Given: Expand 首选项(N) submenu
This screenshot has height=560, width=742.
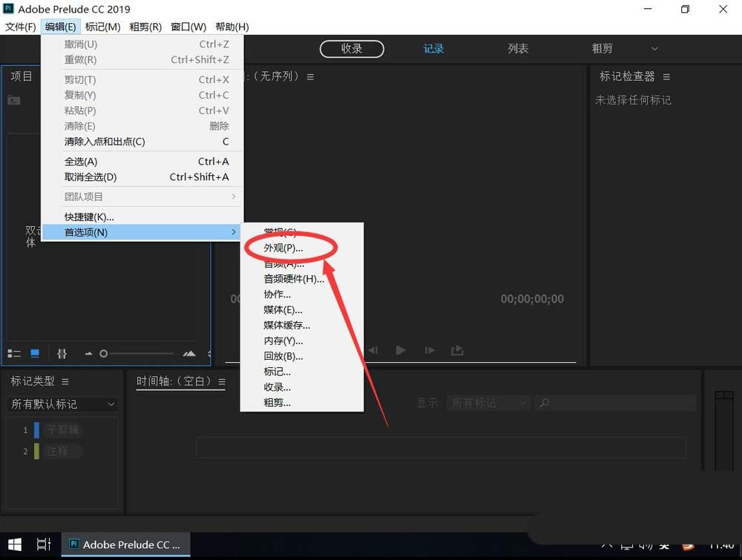Looking at the screenshot, I should [142, 232].
